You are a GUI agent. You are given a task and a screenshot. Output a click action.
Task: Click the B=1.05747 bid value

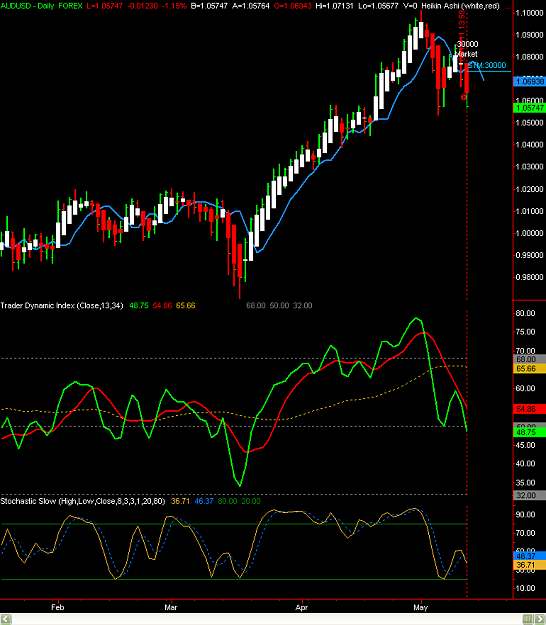point(209,6)
